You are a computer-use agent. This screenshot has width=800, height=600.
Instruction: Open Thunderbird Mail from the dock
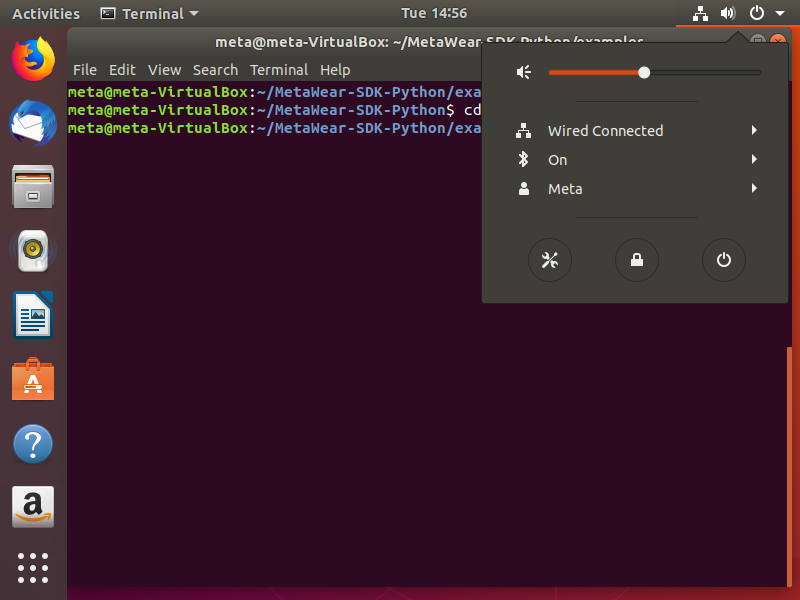[33, 123]
